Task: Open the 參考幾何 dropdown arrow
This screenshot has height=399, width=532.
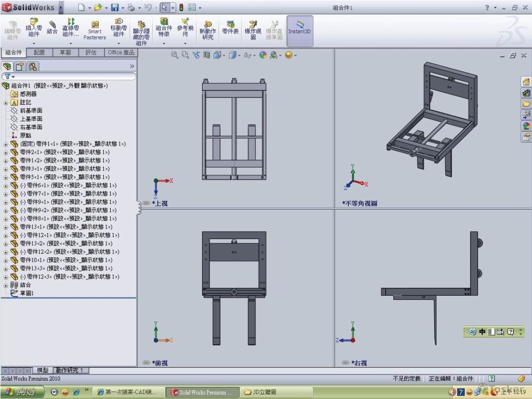Action: pos(185,43)
